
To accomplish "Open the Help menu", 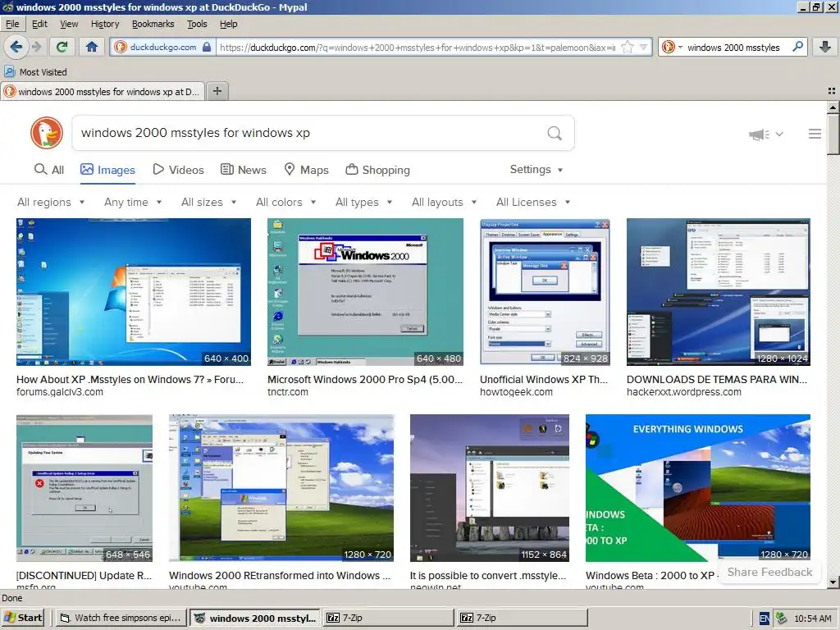I will pos(229,24).
